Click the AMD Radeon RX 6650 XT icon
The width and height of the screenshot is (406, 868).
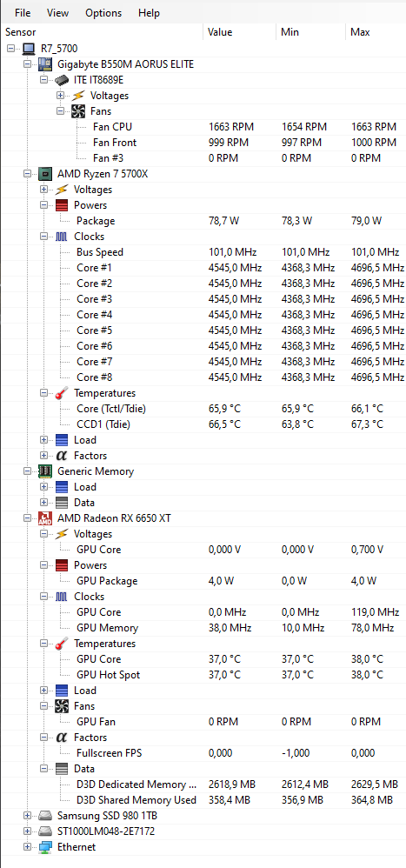click(45, 518)
